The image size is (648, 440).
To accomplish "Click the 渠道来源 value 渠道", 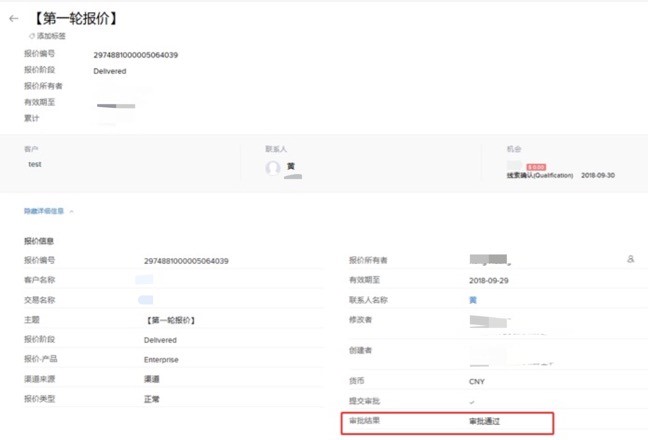I will (x=152, y=379).
